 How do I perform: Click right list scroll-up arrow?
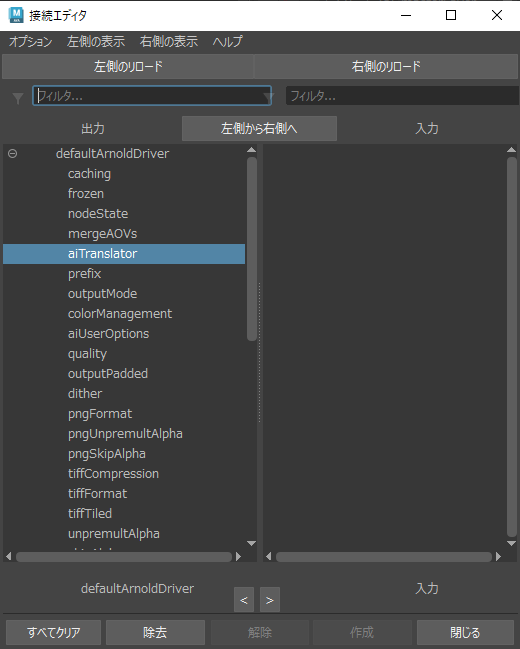coord(511,150)
